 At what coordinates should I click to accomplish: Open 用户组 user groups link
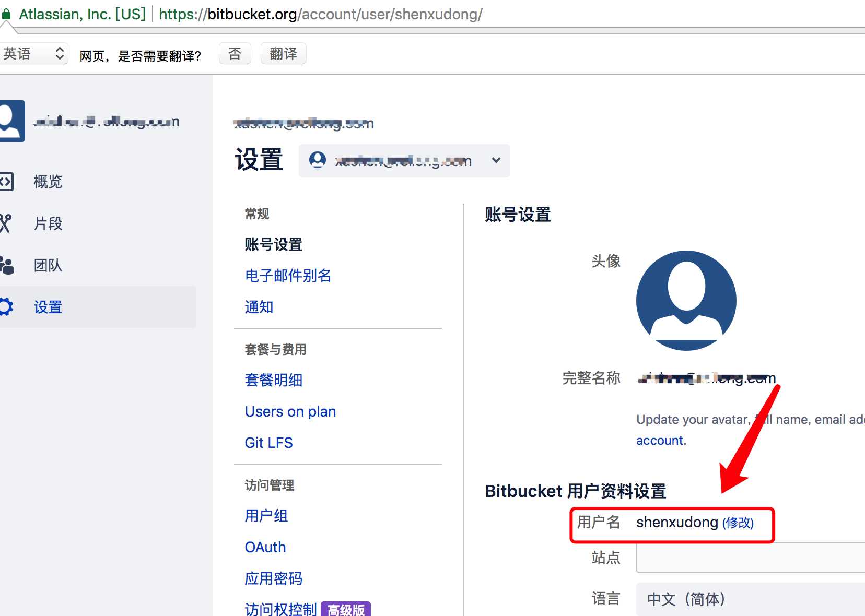266,516
